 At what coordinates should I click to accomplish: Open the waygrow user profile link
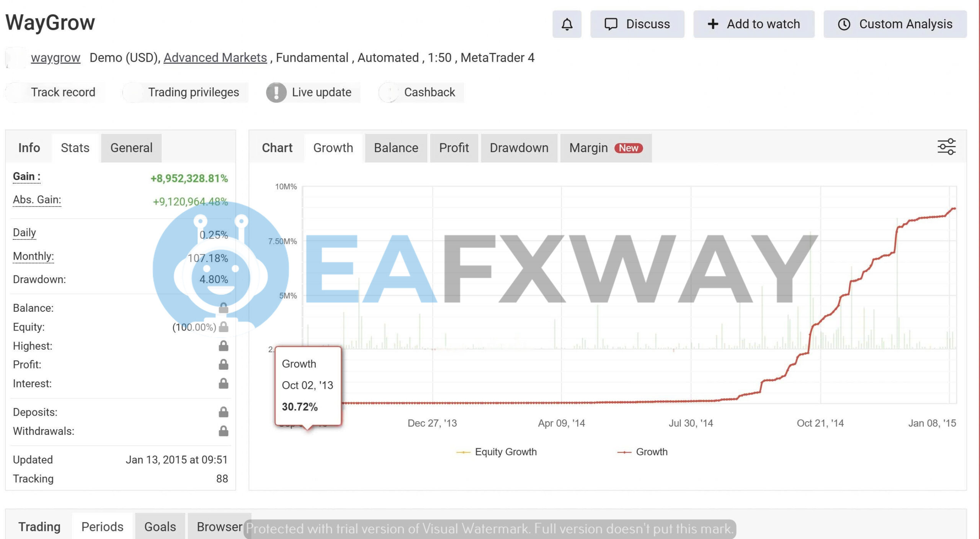point(56,58)
